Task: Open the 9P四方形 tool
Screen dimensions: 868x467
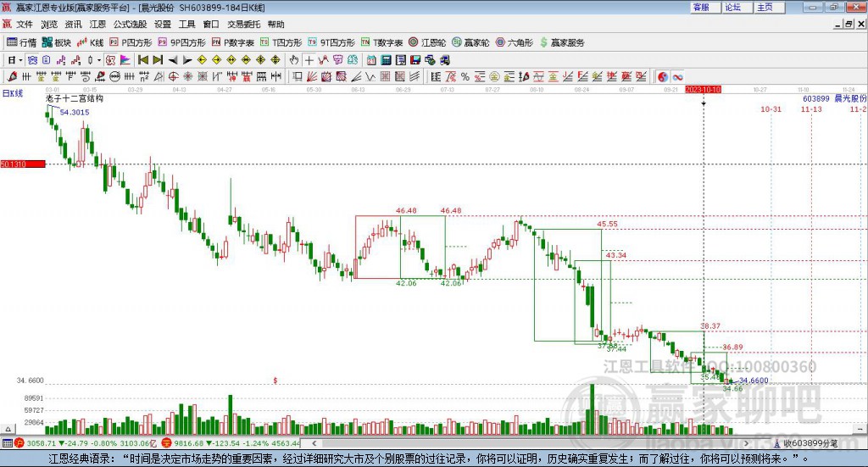Action: click(181, 42)
